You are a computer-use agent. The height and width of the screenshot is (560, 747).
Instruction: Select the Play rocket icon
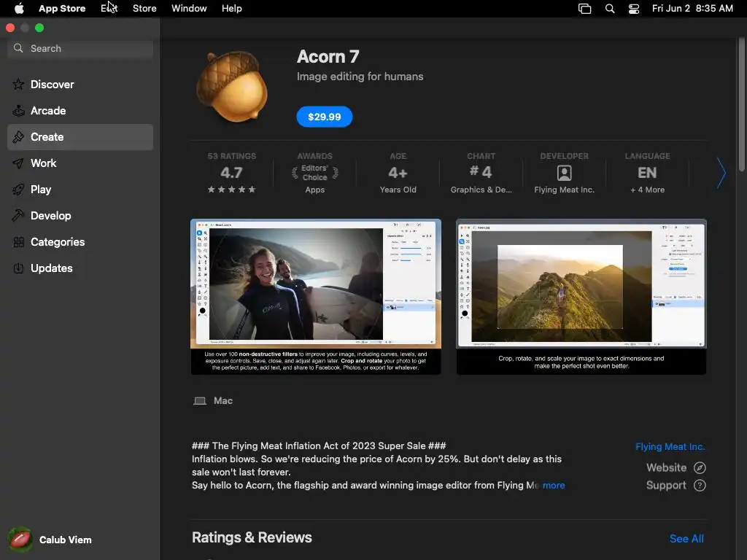point(18,190)
